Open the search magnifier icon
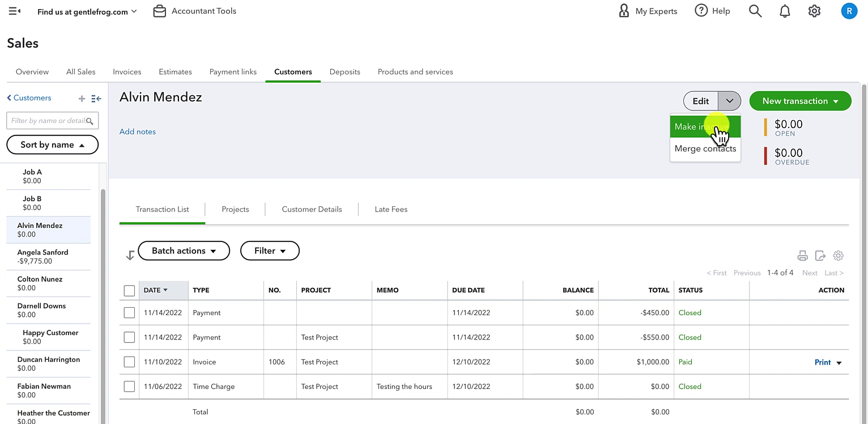The height and width of the screenshot is (424, 868). pyautogui.click(x=755, y=11)
